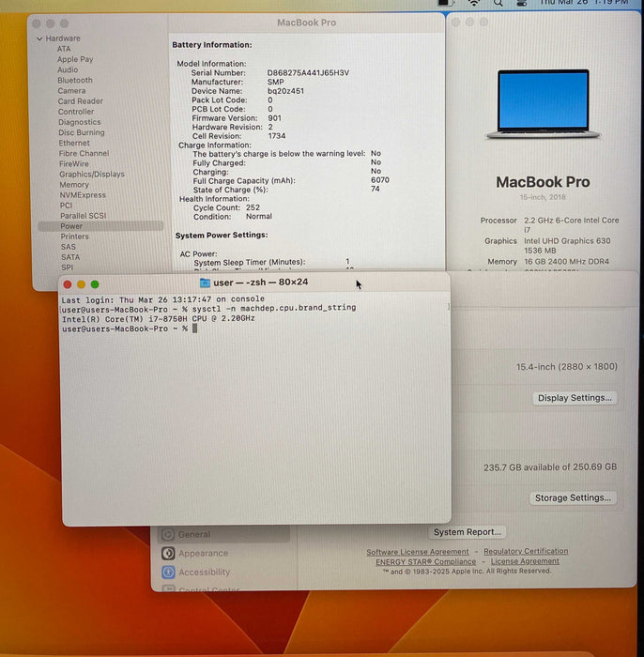
Task: Click the battery status menu bar icon
Action: [x=446, y=3]
